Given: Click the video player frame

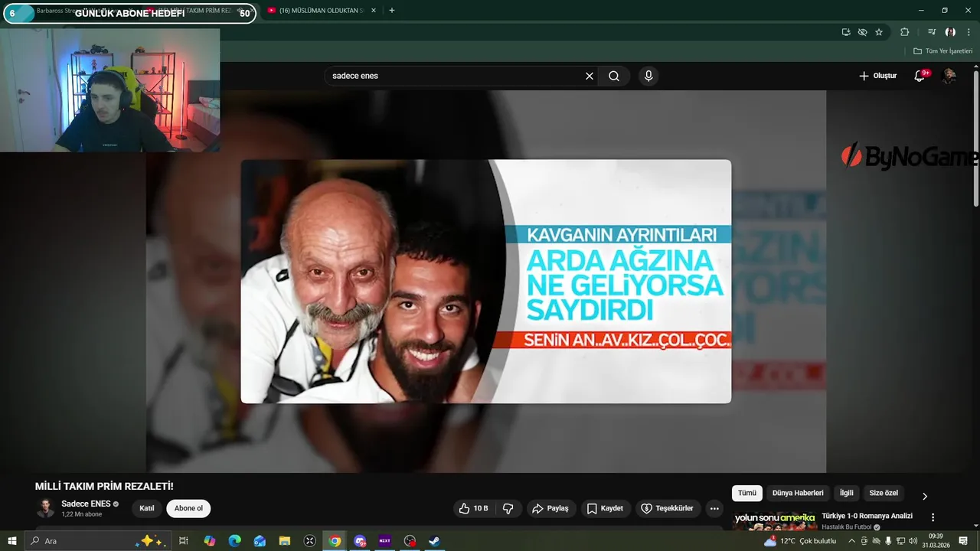Looking at the screenshot, I should click(x=486, y=281).
